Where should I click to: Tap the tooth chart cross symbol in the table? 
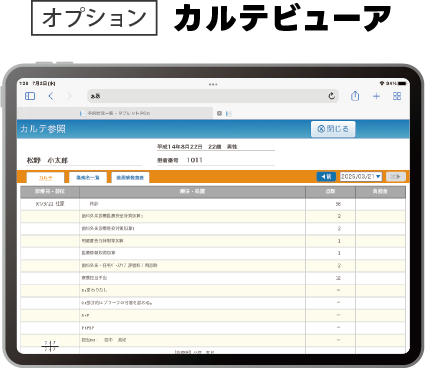coord(50,346)
